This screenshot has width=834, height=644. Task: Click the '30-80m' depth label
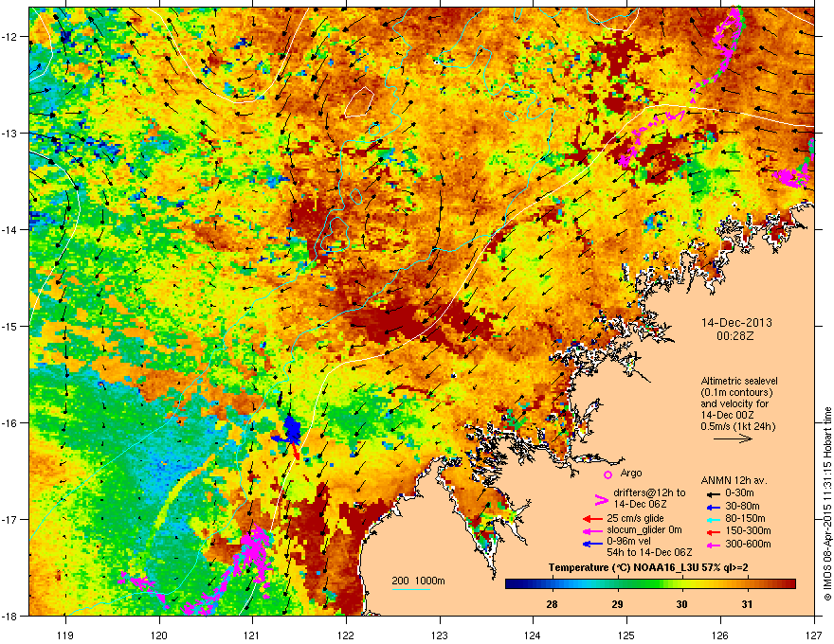[742, 506]
